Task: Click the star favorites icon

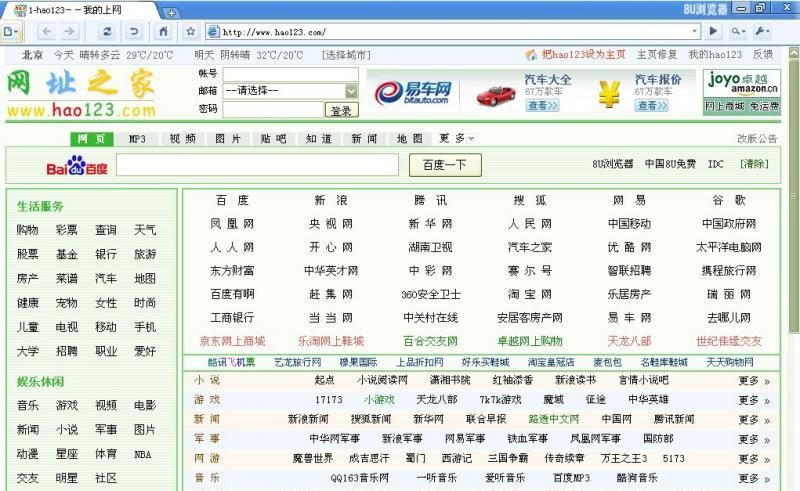Action: (191, 32)
